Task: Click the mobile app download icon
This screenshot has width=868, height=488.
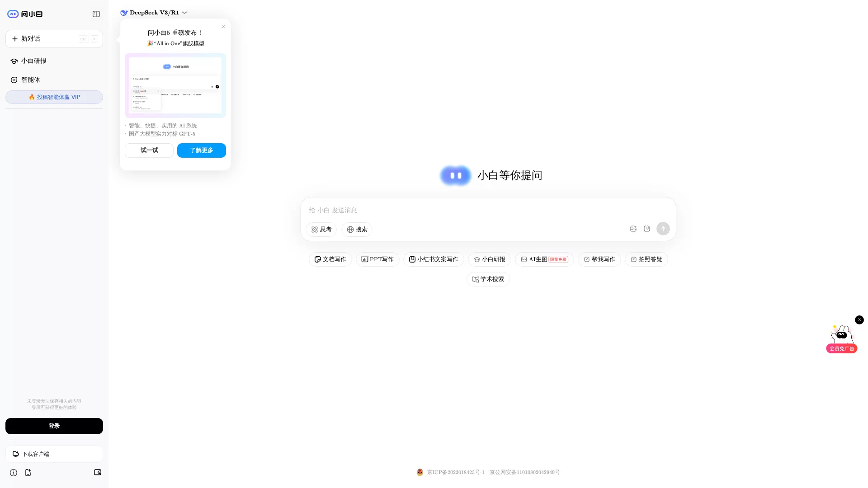Action: (28, 472)
